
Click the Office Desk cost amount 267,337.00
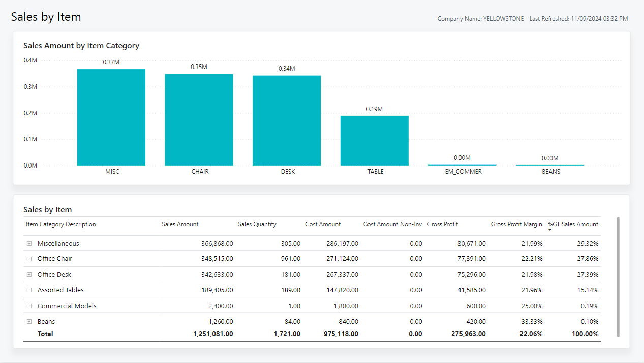342,275
